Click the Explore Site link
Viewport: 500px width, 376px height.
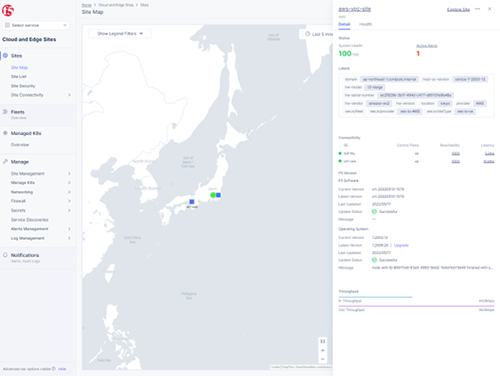click(458, 10)
